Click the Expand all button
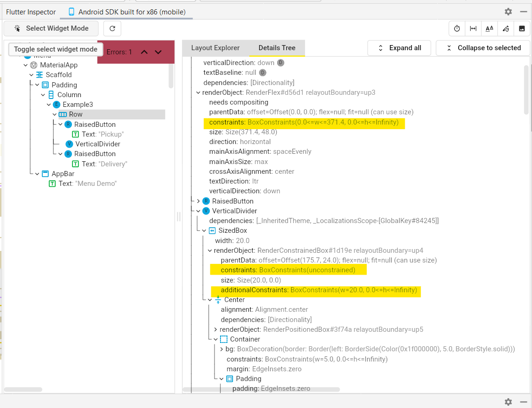532x408 pixels. click(x=399, y=47)
